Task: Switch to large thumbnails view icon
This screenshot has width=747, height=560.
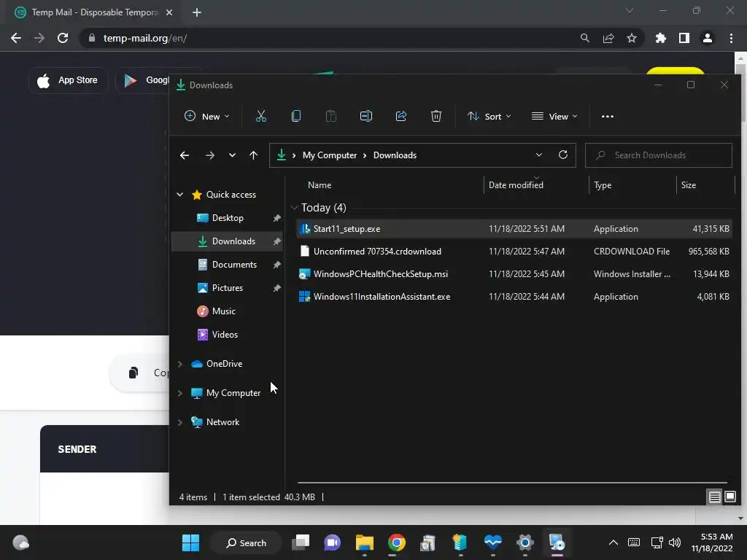Action: click(x=730, y=497)
